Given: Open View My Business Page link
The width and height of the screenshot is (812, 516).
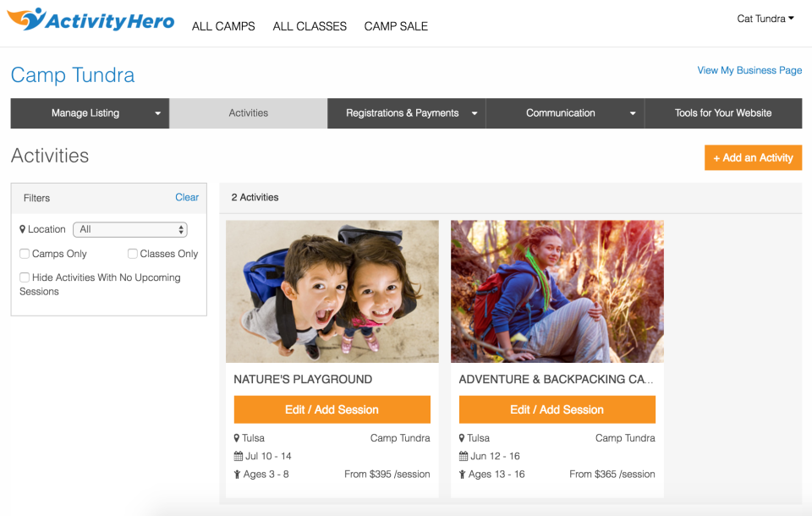Looking at the screenshot, I should coord(749,70).
